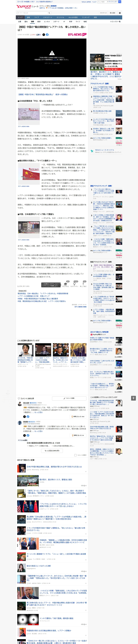Expand 富坂聰 comment with もっと見る
This screenshot has height=644, width=138.
click(x=38, y=431)
